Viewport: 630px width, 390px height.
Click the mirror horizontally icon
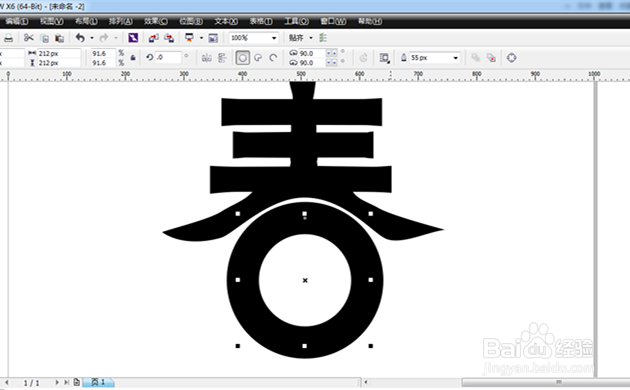click(207, 58)
